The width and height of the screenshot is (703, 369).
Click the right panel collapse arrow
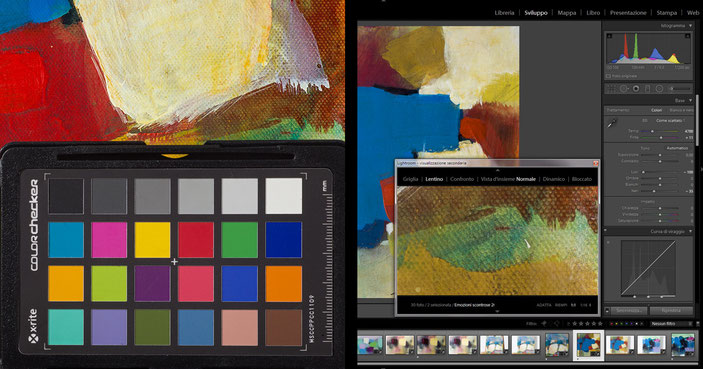click(702, 169)
